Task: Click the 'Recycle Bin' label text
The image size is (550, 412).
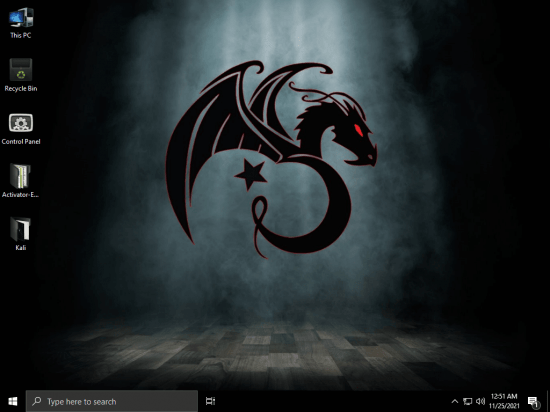Action: click(x=21, y=89)
